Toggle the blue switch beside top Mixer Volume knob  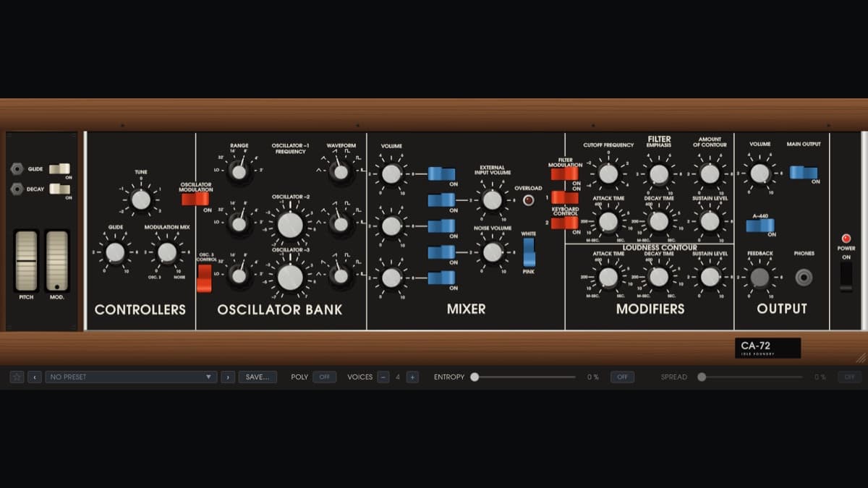point(441,174)
